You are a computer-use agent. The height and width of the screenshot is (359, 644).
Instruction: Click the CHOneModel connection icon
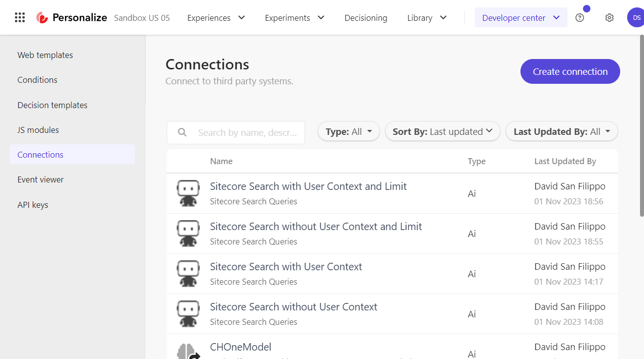pyautogui.click(x=188, y=352)
